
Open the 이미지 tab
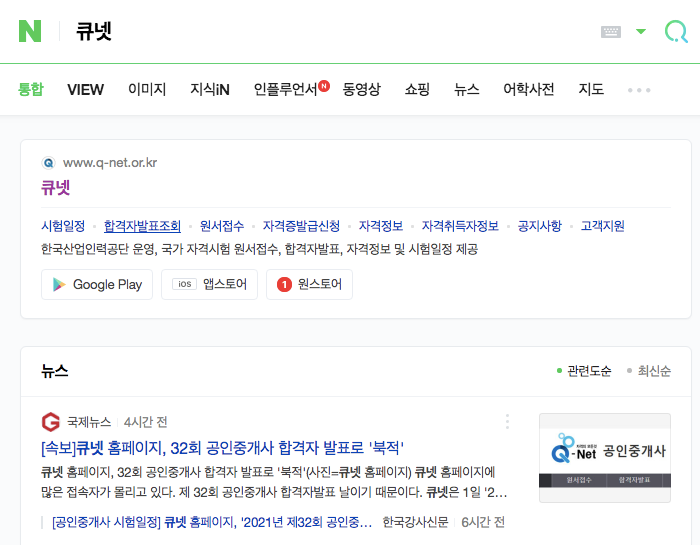click(x=147, y=89)
